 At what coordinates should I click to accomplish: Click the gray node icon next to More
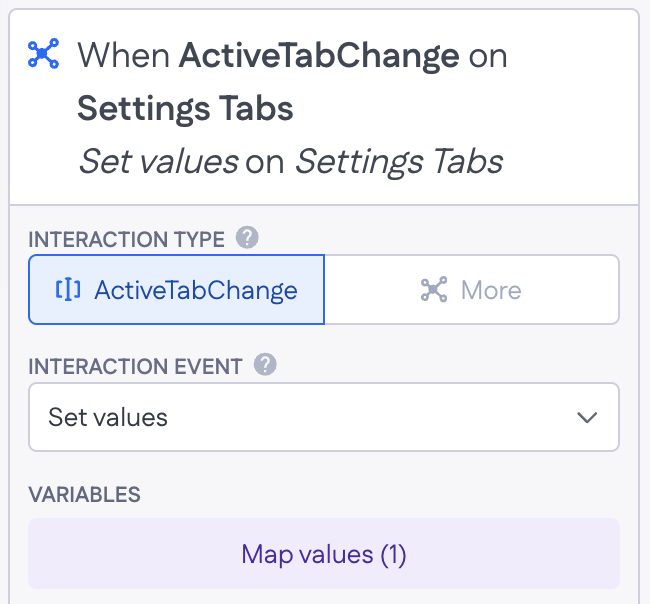pyautogui.click(x=434, y=289)
